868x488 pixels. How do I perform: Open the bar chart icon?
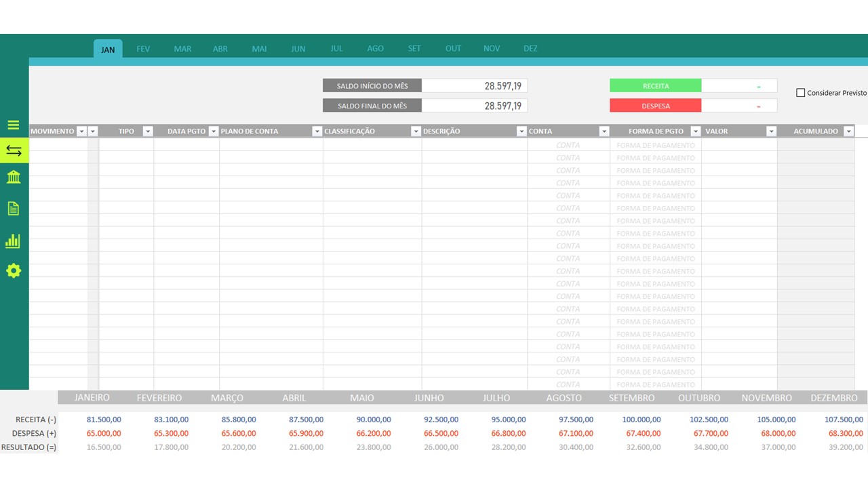point(14,241)
